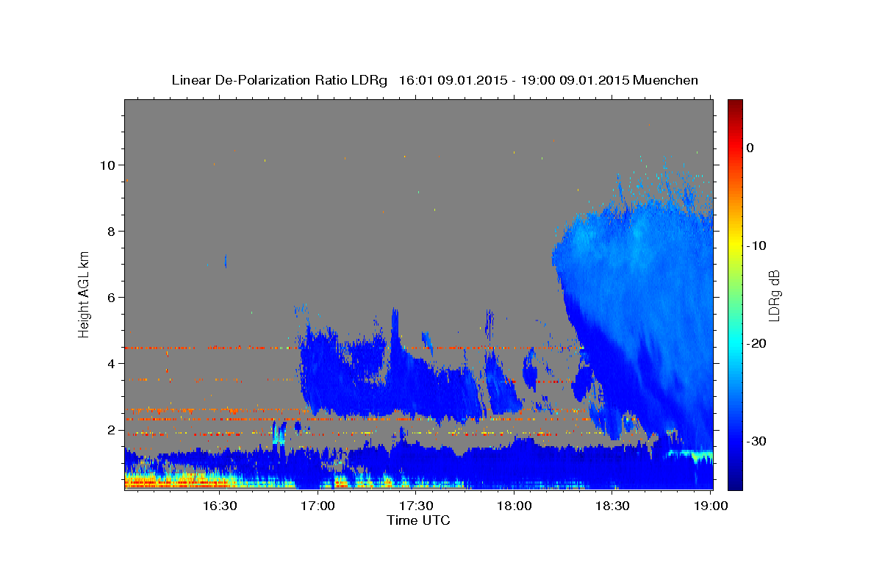The image size is (882, 588).
Task: Click the 'Time UTC' x-axis label
Action: coord(418,520)
